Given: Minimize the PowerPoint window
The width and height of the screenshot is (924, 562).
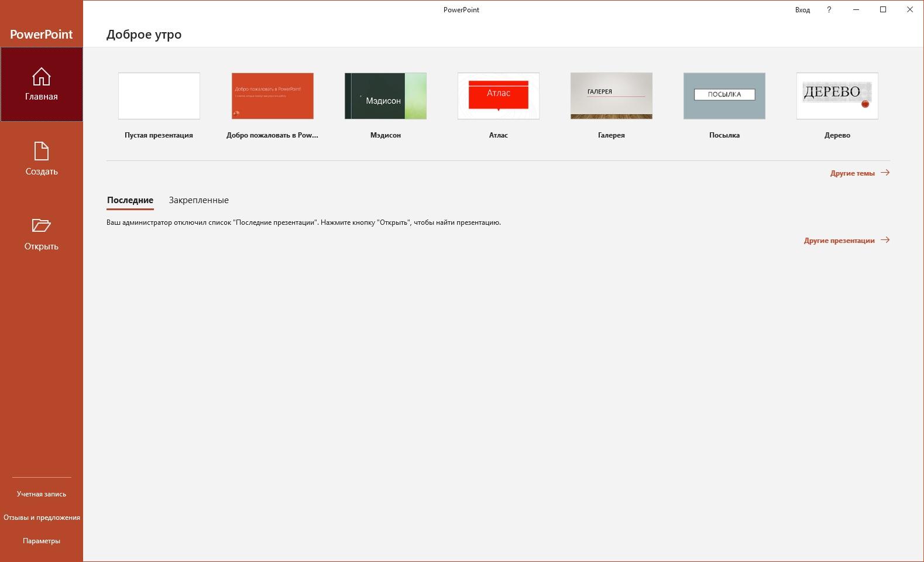Looking at the screenshot, I should (x=856, y=10).
